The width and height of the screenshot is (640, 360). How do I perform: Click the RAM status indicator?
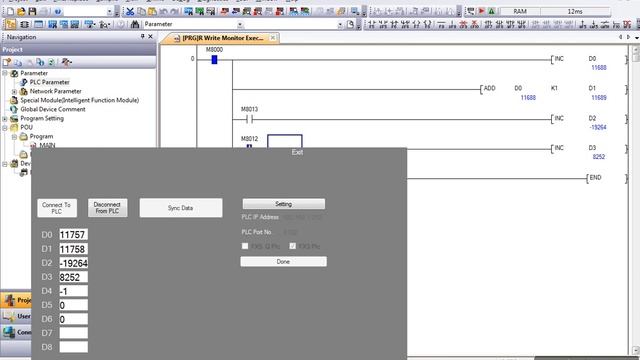pos(520,12)
